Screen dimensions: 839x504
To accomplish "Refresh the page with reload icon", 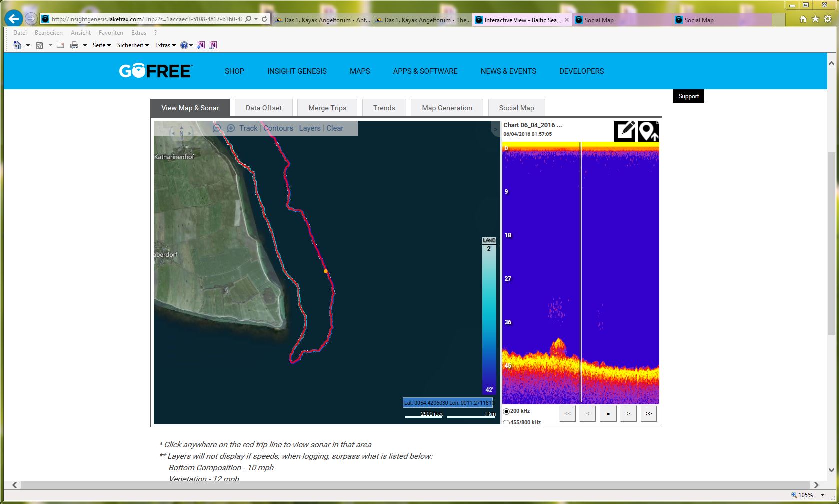I will 265,19.
